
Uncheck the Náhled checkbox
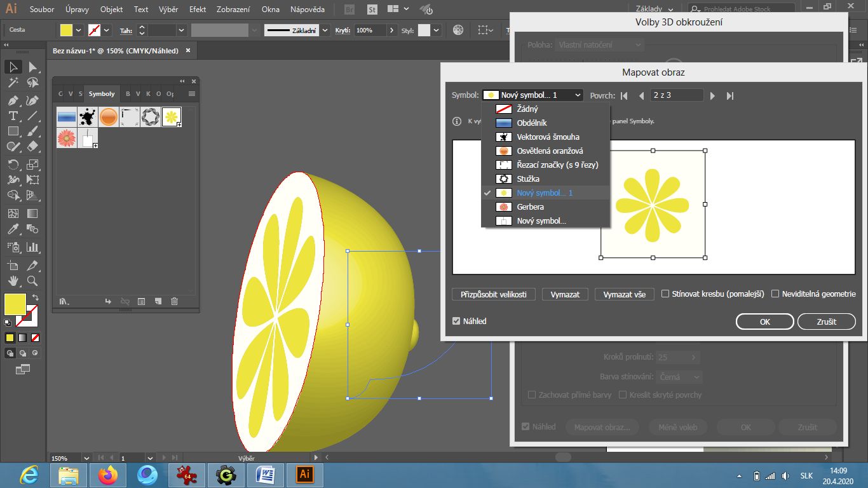[x=456, y=321]
